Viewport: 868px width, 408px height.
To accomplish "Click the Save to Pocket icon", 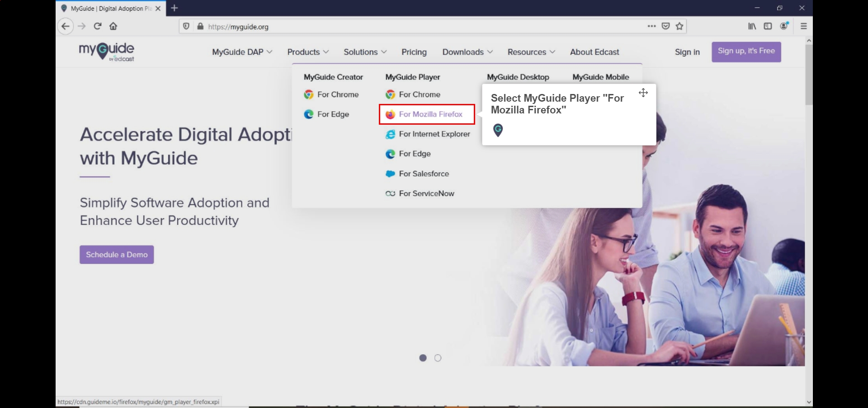I will click(x=665, y=26).
